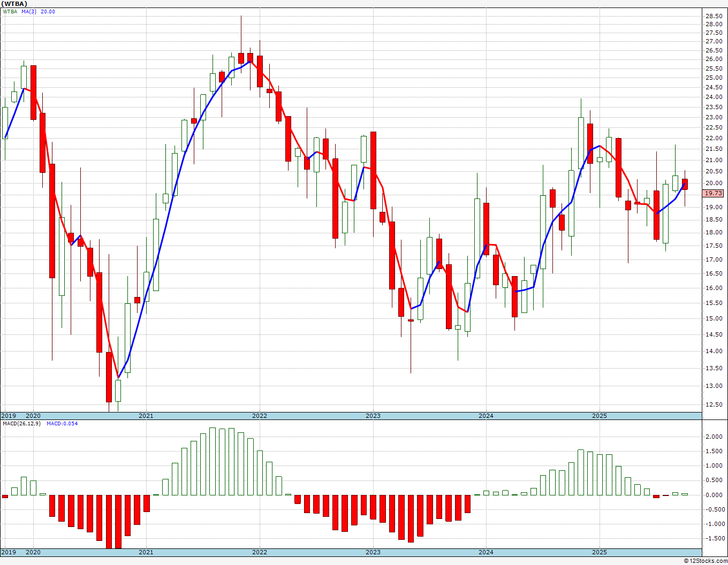Screen dimensions: 728x565
Task: Click the 27.50 price axis label
Action: click(714, 33)
